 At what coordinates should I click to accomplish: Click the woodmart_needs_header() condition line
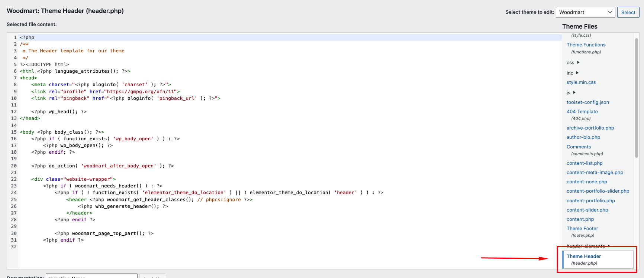(103, 186)
